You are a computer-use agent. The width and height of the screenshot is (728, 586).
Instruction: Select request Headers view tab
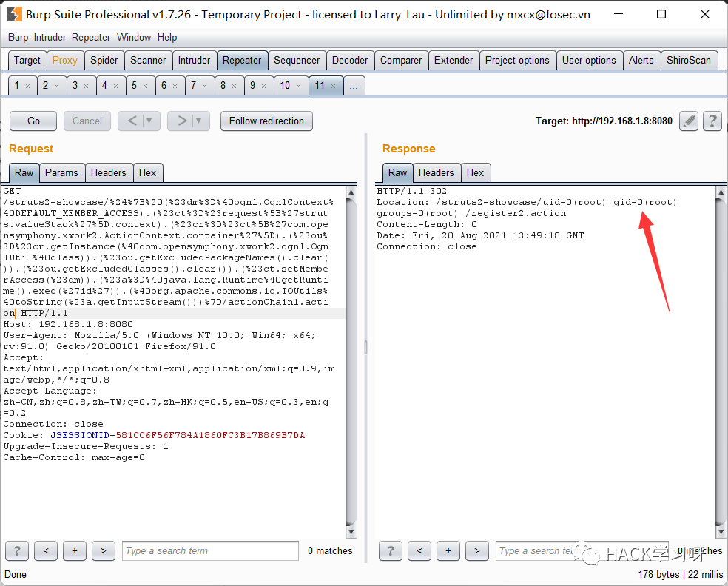(x=109, y=172)
